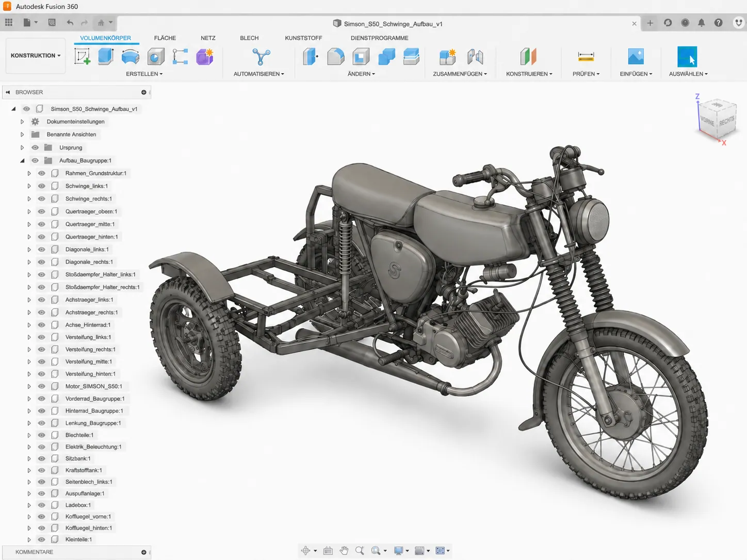Click the Save icon
Image resolution: width=747 pixels, height=560 pixels.
pos(52,23)
